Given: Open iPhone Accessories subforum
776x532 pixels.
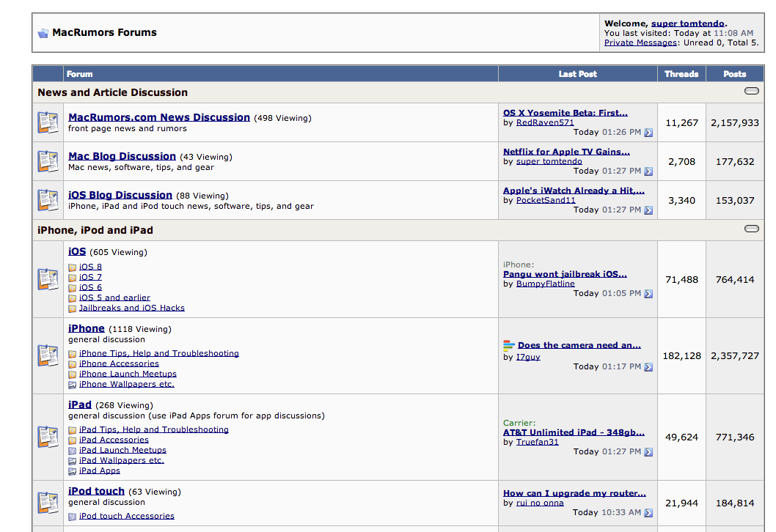Looking at the screenshot, I should [x=119, y=364].
